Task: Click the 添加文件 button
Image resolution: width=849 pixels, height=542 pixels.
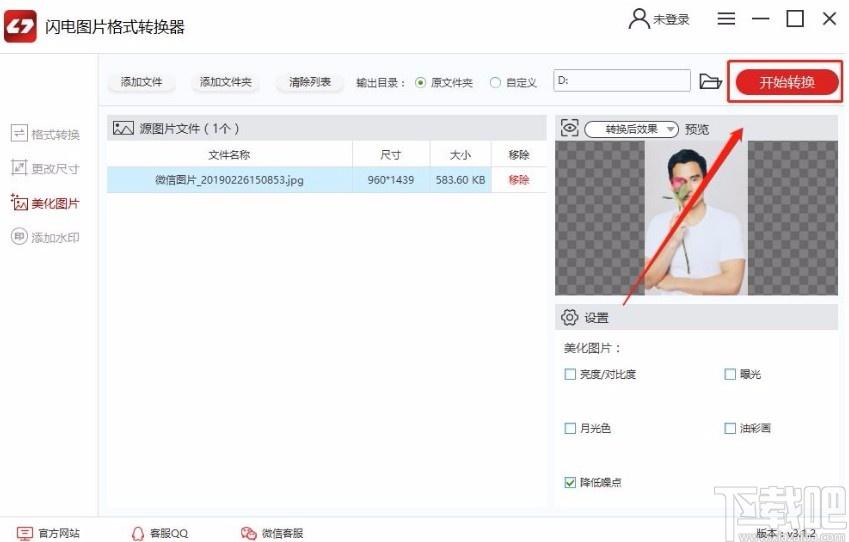Action: pos(141,82)
